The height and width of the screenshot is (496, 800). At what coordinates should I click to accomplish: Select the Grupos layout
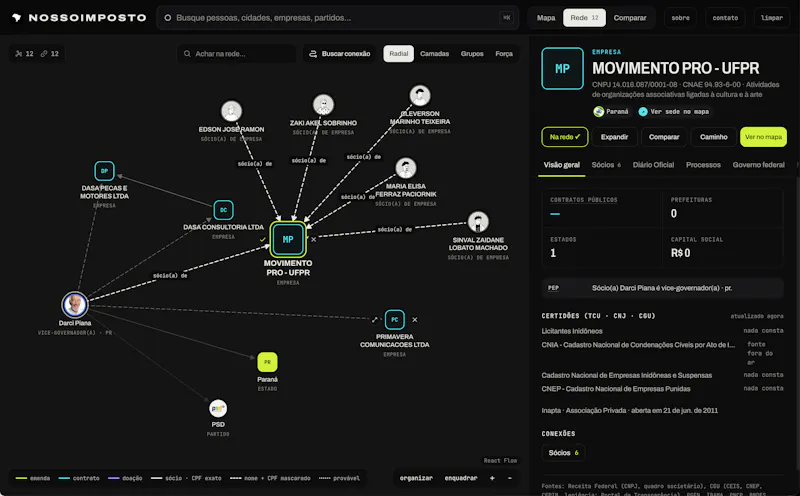[x=472, y=54]
